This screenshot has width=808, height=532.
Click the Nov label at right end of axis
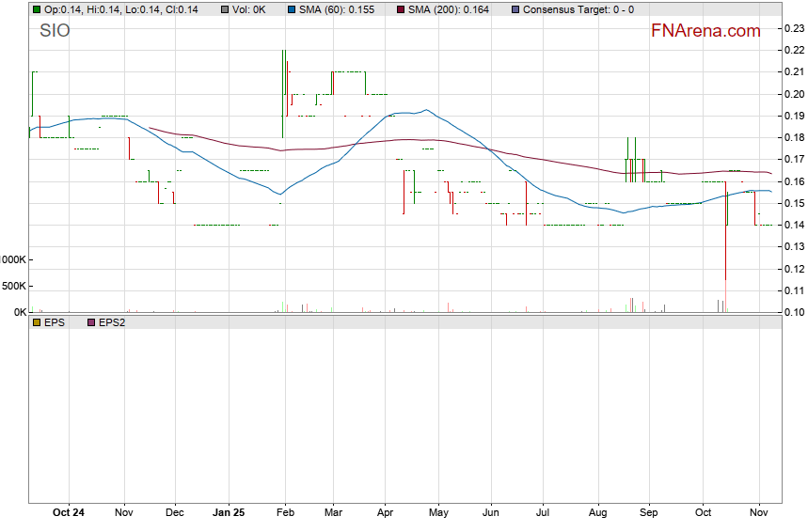(759, 513)
